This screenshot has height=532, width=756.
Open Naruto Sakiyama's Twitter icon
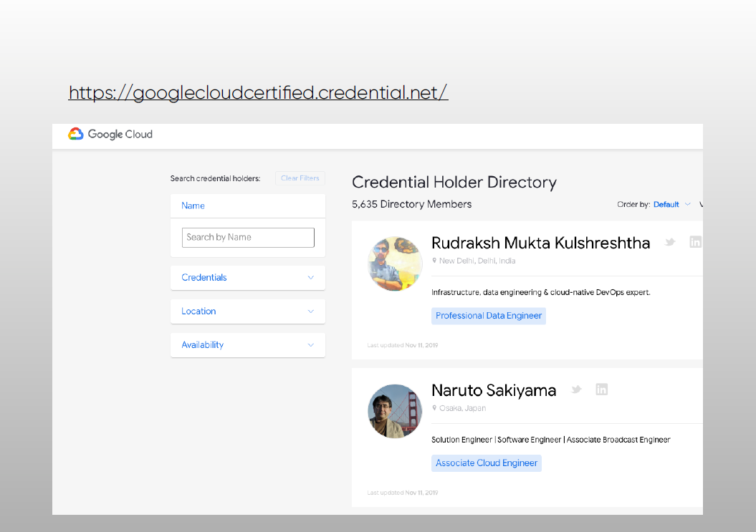tap(576, 390)
